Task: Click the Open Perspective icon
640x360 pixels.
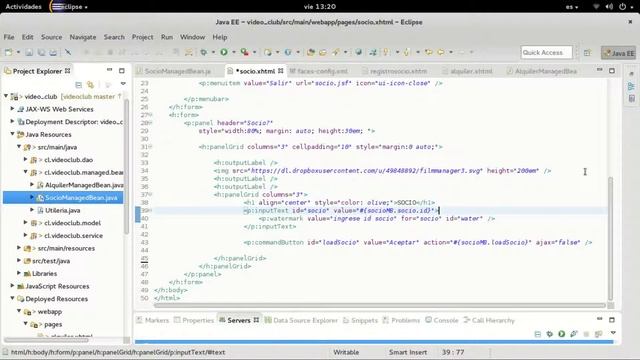Action: pyautogui.click(x=587, y=53)
